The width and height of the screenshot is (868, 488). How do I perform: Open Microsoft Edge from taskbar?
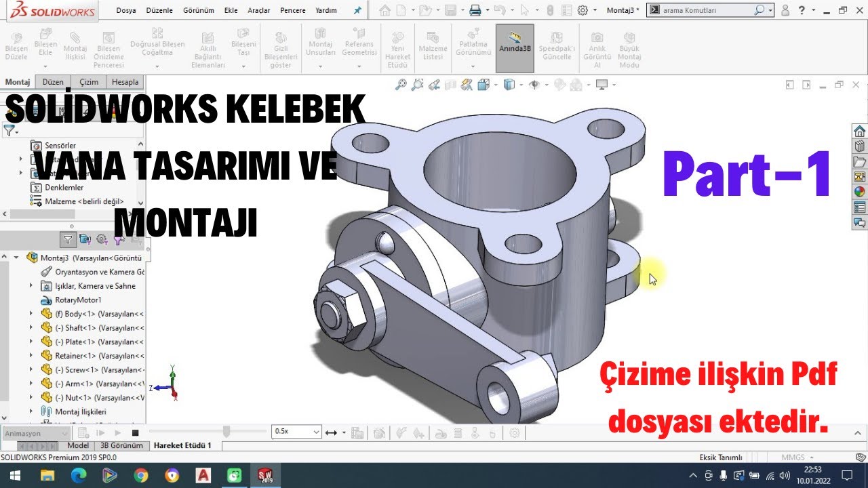(78, 476)
